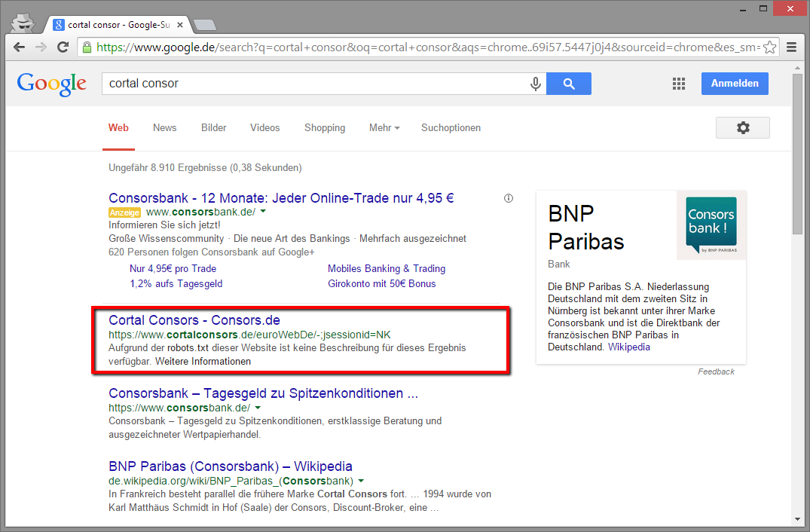This screenshot has height=532, width=810.
Task: Click the voice search microphone icon
Action: (x=536, y=84)
